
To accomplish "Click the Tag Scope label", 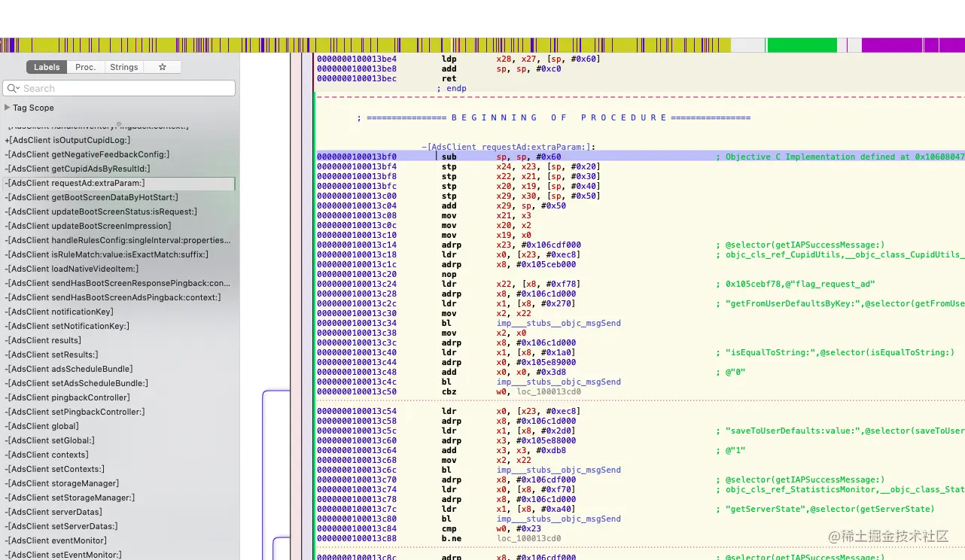I will (x=33, y=108).
